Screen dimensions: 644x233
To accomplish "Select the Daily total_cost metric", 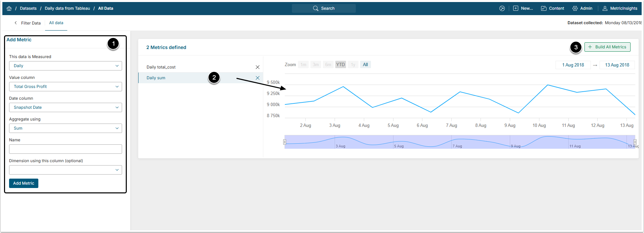I will (x=161, y=67).
